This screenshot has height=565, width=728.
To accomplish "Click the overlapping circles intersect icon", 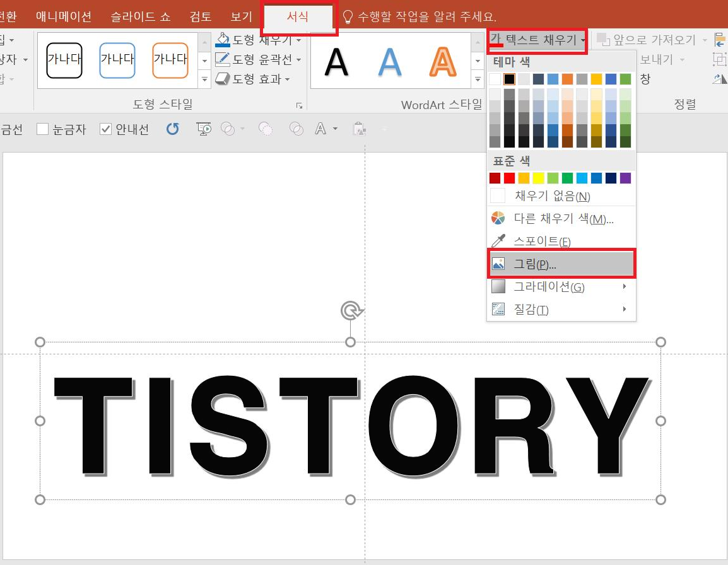I will 296,129.
